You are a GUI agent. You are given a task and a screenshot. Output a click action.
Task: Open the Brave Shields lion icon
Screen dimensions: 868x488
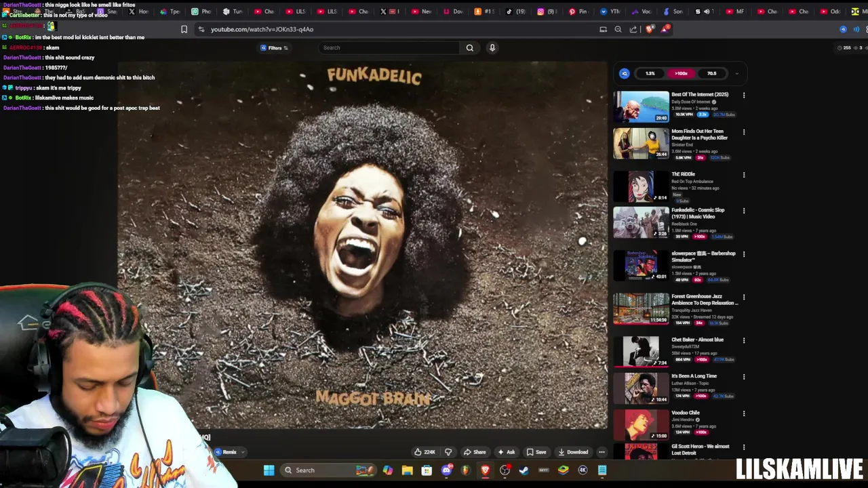pyautogui.click(x=650, y=29)
